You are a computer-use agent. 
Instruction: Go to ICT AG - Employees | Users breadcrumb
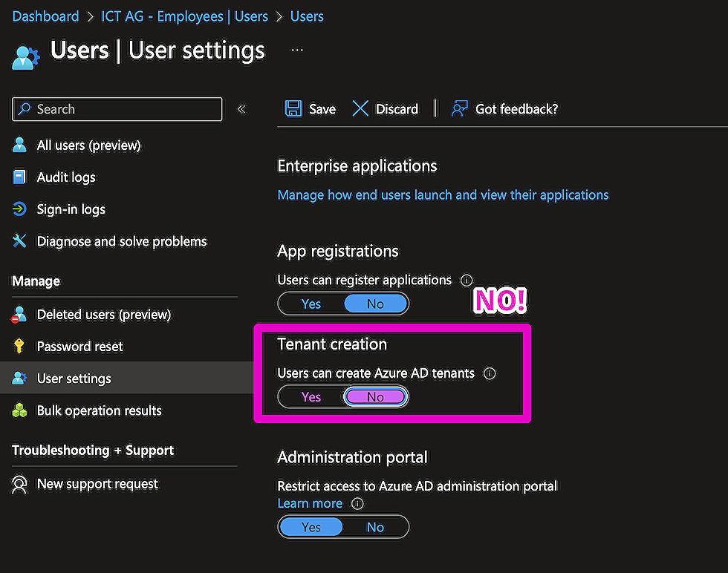(x=185, y=16)
